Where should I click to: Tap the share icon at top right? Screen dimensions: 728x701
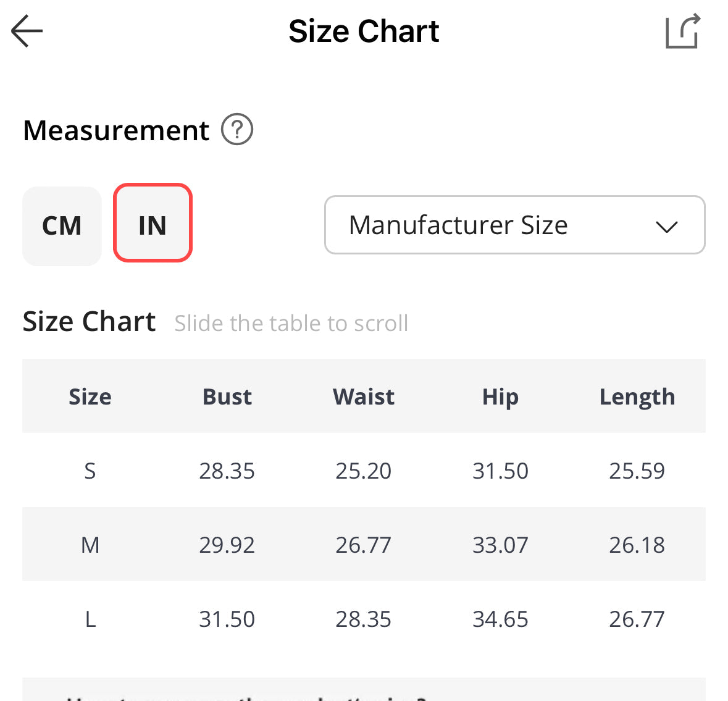click(682, 31)
